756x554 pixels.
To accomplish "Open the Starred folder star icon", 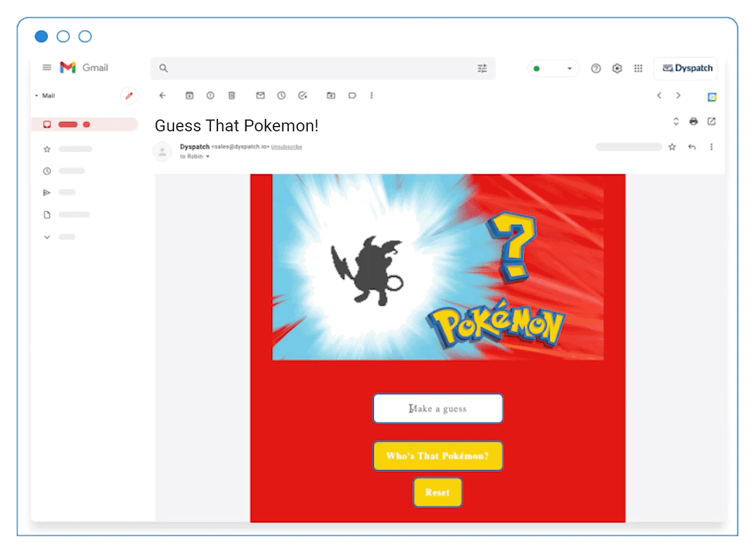I will click(x=47, y=149).
